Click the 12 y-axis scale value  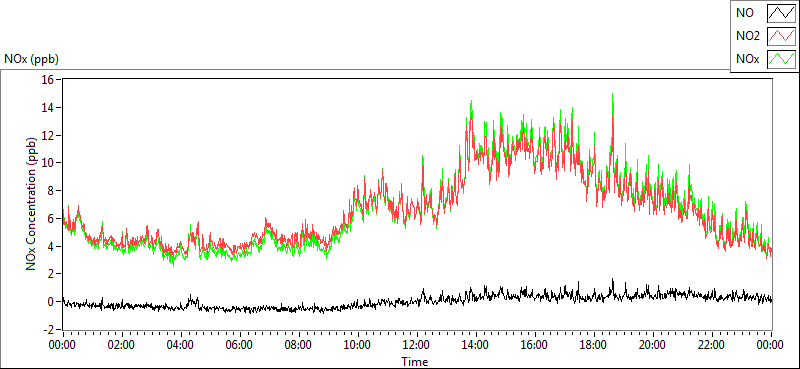49,135
